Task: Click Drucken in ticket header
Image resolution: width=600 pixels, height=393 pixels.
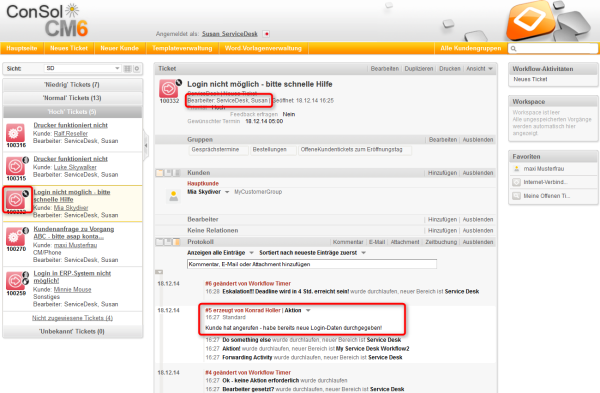Action: 450,69
